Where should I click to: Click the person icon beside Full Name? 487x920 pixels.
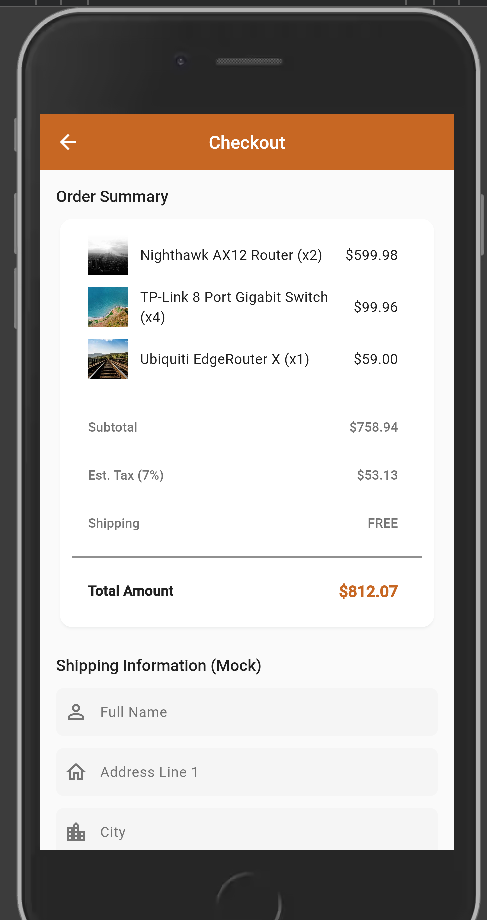76,712
